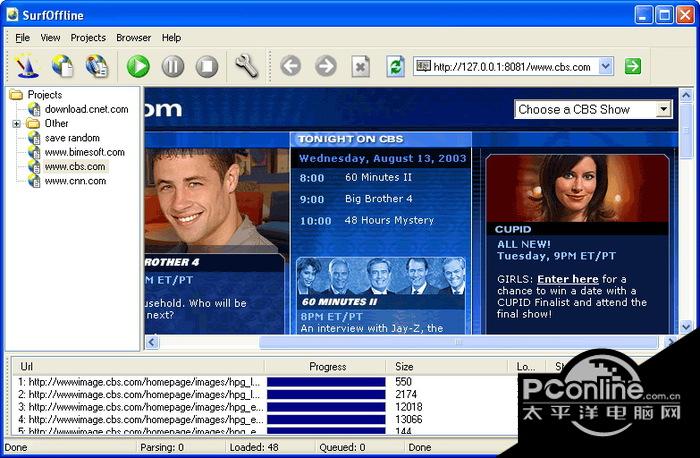
Task: Open the Projects menu
Action: (x=88, y=37)
